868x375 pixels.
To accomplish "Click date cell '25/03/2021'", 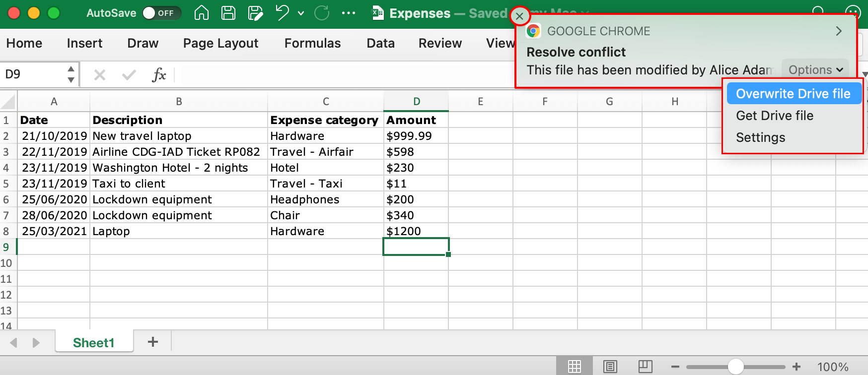I will click(54, 231).
